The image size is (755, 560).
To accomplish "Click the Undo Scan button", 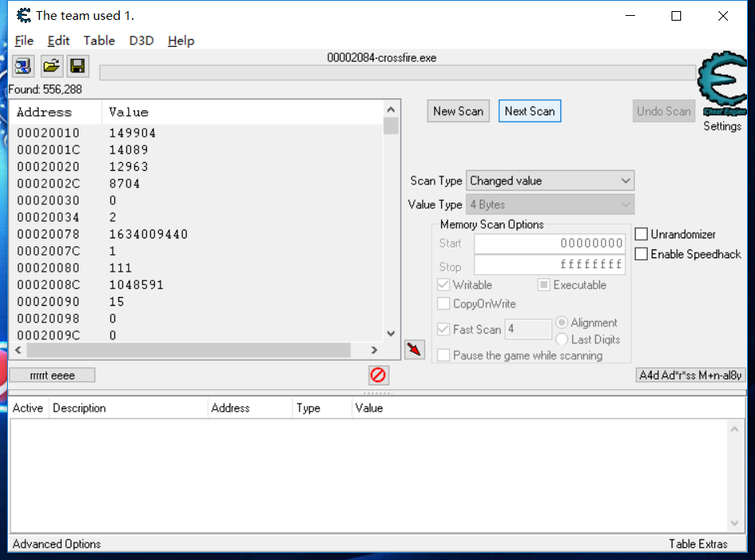I will (664, 111).
